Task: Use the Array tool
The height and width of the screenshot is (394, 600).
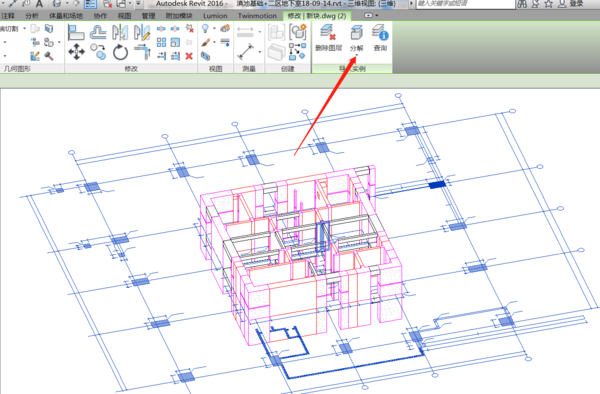Action: 161,42
